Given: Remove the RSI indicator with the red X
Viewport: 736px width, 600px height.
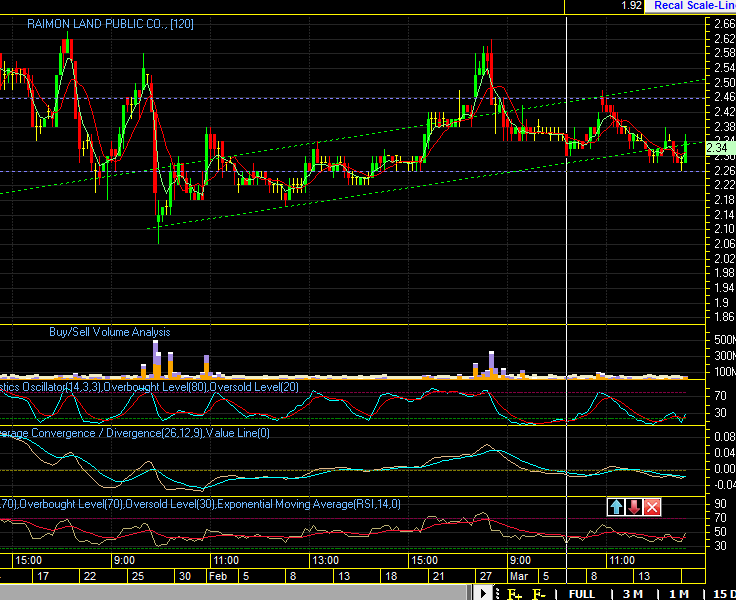Looking at the screenshot, I should pos(652,507).
